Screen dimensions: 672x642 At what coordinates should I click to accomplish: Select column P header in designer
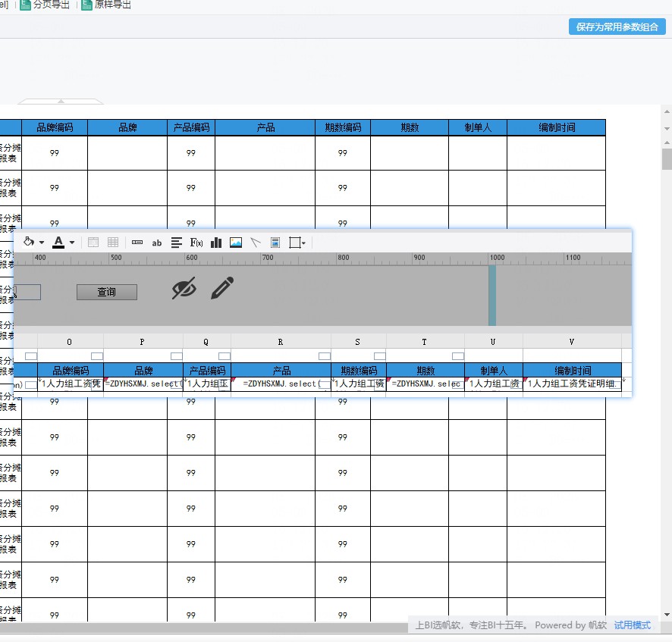click(143, 342)
